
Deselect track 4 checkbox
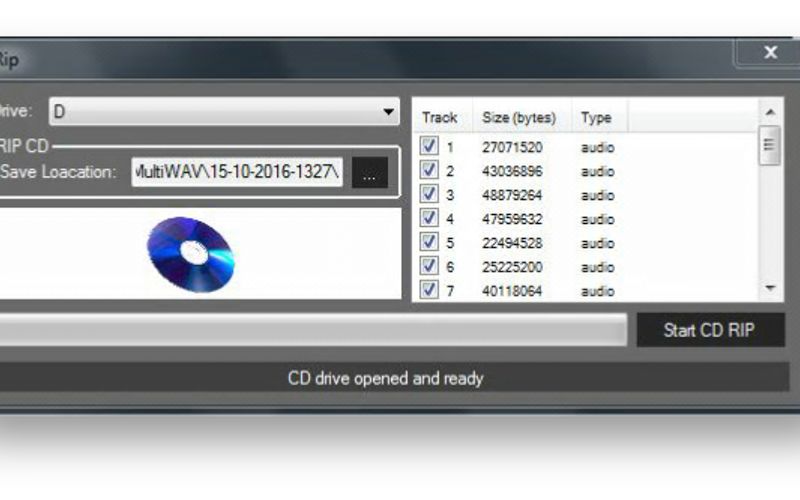429,218
